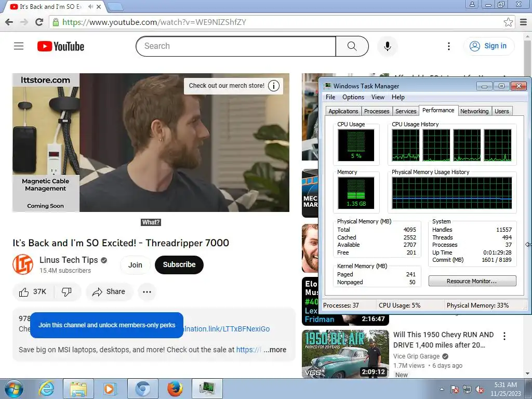
Task: Like the video (37K thumbs up)
Action: pyautogui.click(x=33, y=292)
